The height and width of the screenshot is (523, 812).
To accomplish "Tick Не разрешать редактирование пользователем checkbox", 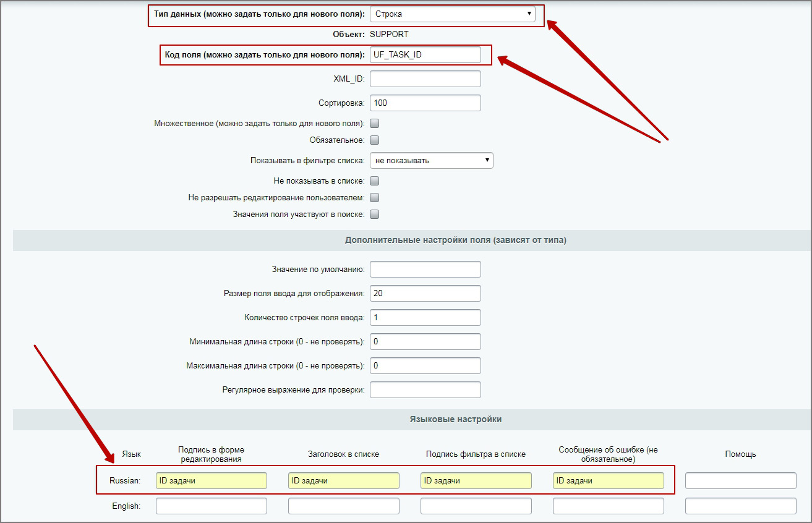I will (x=374, y=198).
